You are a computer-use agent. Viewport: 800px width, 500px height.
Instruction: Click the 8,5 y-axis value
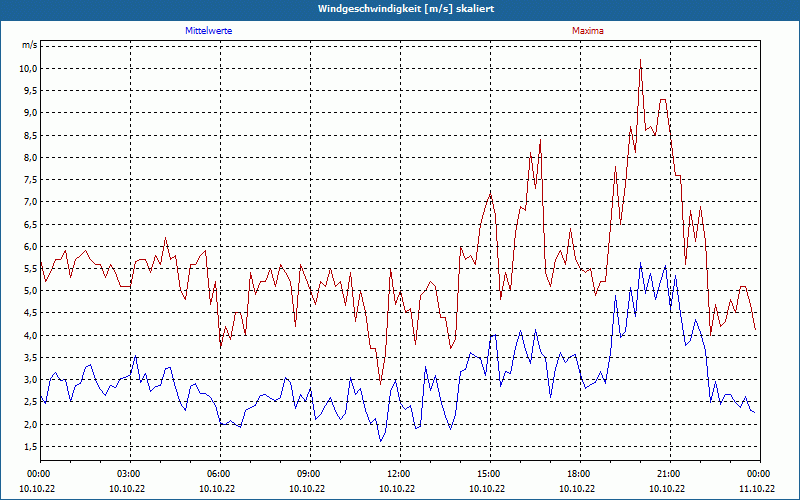(x=30, y=135)
